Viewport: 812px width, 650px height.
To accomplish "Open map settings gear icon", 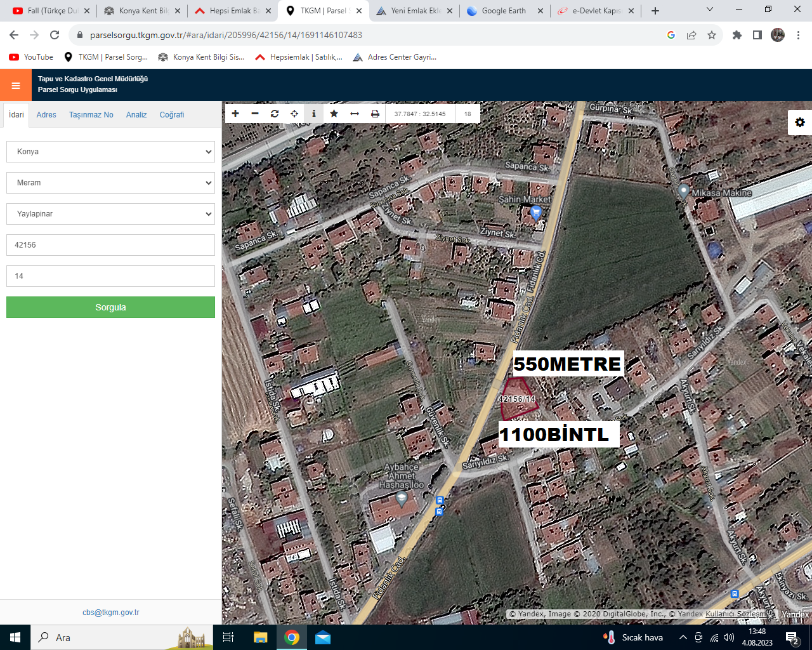I will [x=800, y=122].
